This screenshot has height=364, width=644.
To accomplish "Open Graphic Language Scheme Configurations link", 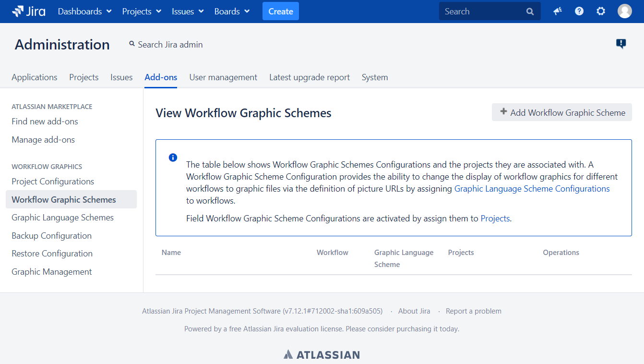I will point(532,189).
